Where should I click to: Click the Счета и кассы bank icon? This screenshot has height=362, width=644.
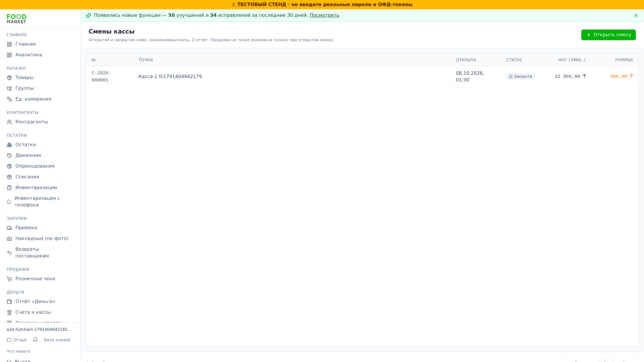[10, 312]
